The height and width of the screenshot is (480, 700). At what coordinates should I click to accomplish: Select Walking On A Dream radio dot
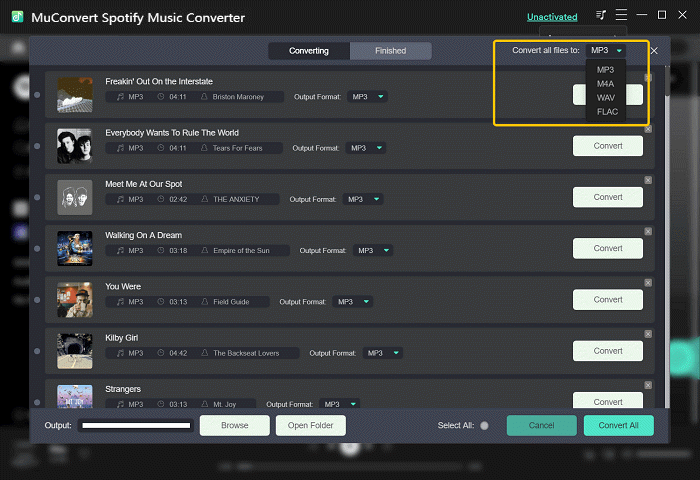[37, 249]
